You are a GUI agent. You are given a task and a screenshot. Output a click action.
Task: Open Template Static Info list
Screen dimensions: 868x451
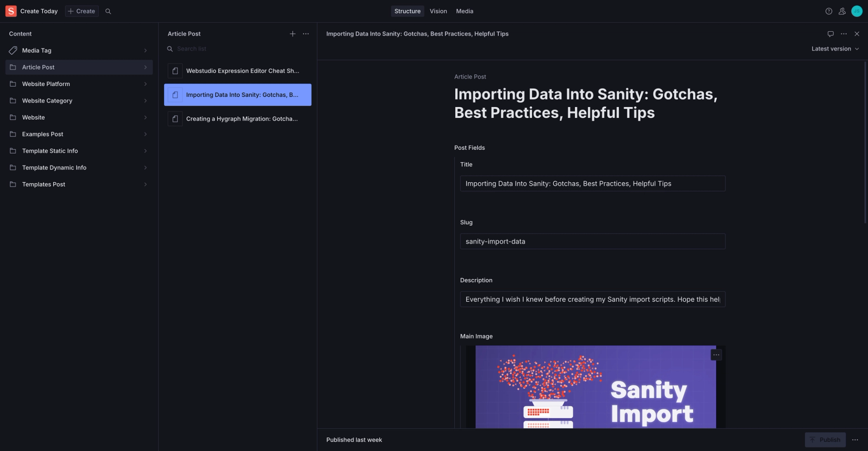tap(79, 151)
